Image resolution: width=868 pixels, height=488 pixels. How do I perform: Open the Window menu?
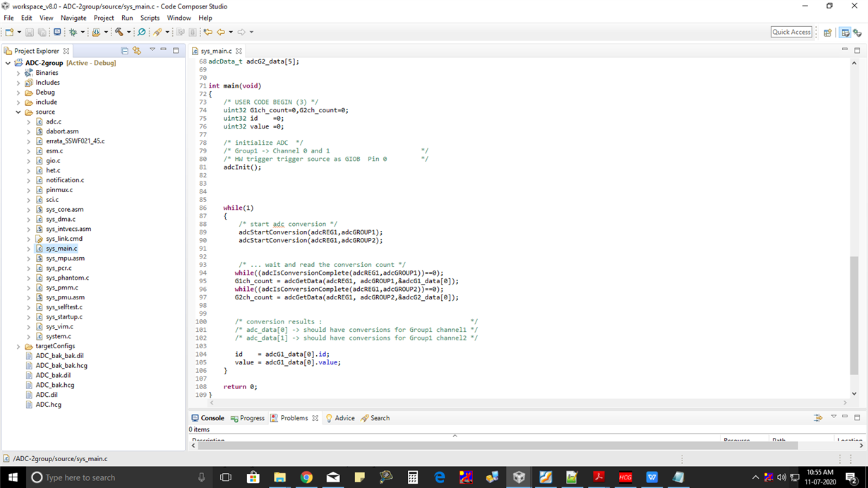[x=179, y=18]
